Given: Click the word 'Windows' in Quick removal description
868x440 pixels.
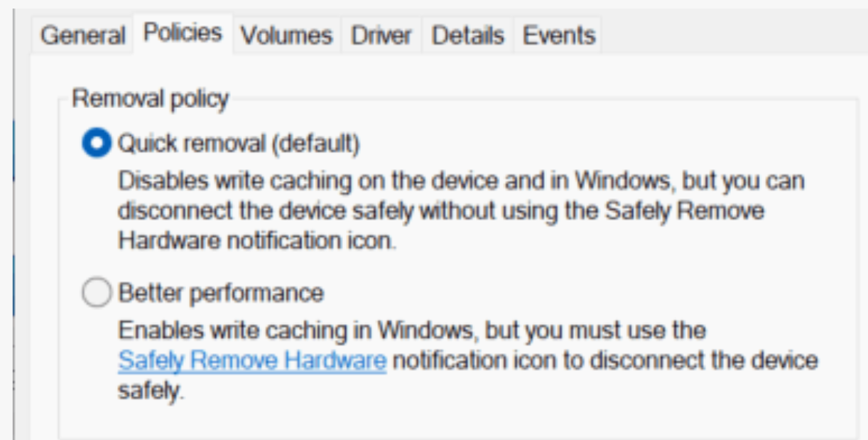Looking at the screenshot, I should coord(622,181).
